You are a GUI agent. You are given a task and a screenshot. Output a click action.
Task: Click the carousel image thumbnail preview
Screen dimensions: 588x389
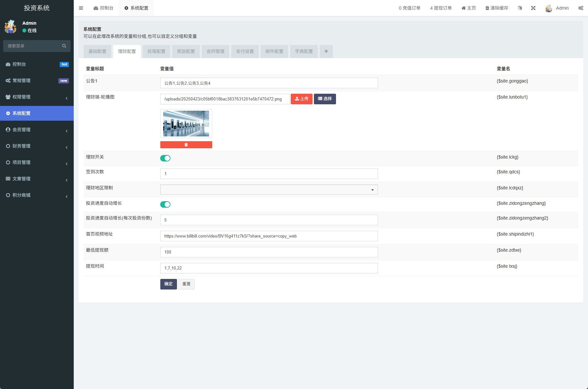click(186, 124)
